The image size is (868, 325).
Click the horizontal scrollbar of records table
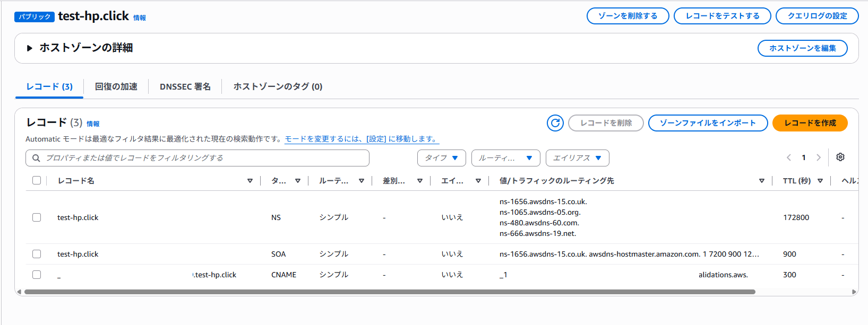(390, 292)
